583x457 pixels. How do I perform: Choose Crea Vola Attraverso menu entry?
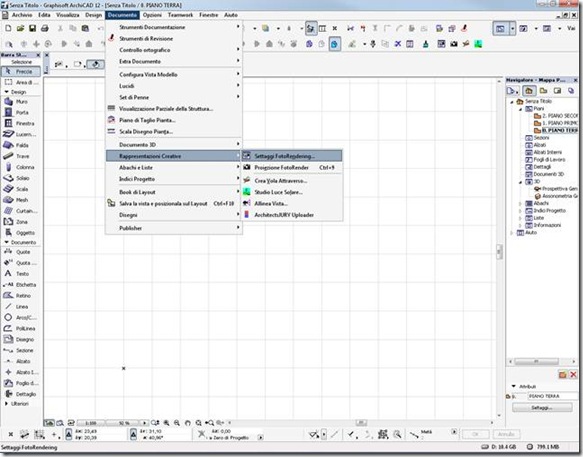pyautogui.click(x=292, y=181)
